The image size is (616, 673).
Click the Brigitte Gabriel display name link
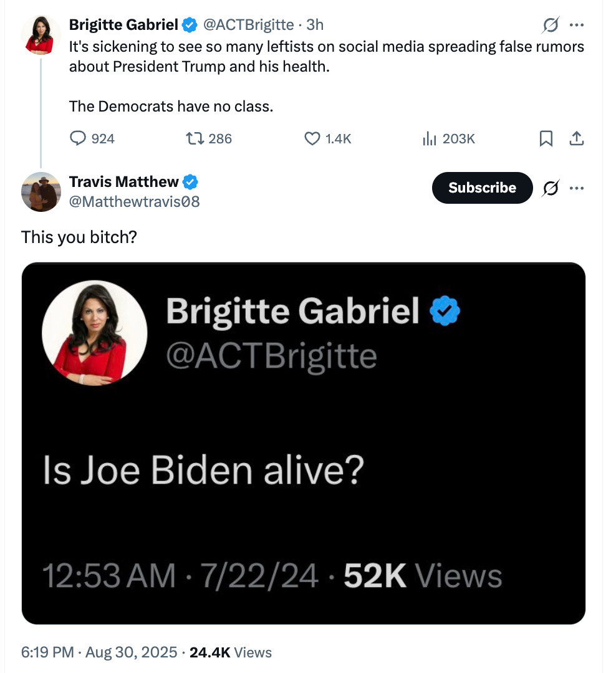(x=123, y=24)
